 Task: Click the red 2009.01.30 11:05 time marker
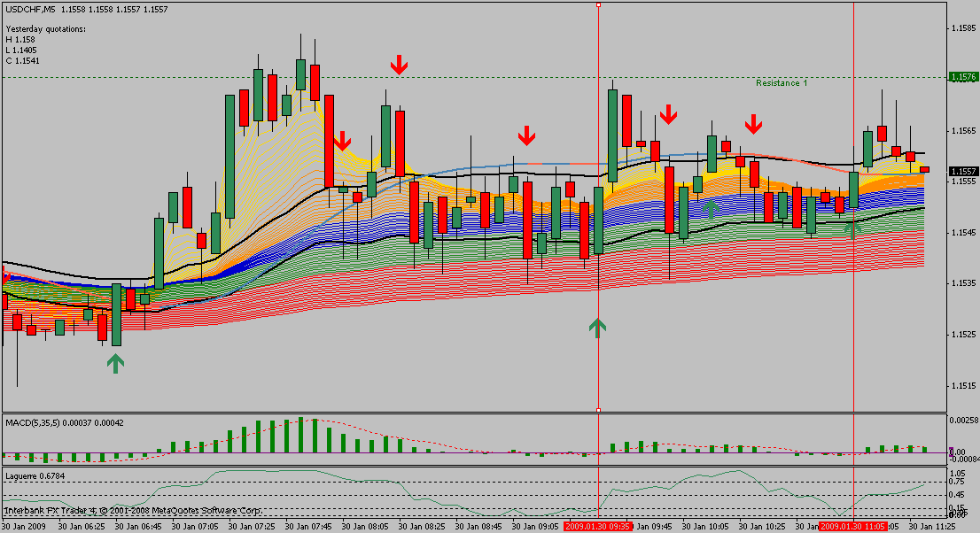854,527
